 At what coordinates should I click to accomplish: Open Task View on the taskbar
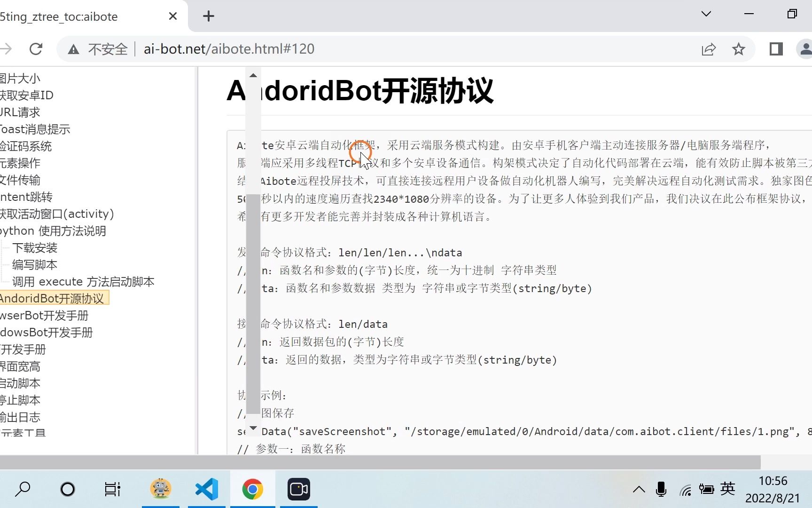point(112,489)
